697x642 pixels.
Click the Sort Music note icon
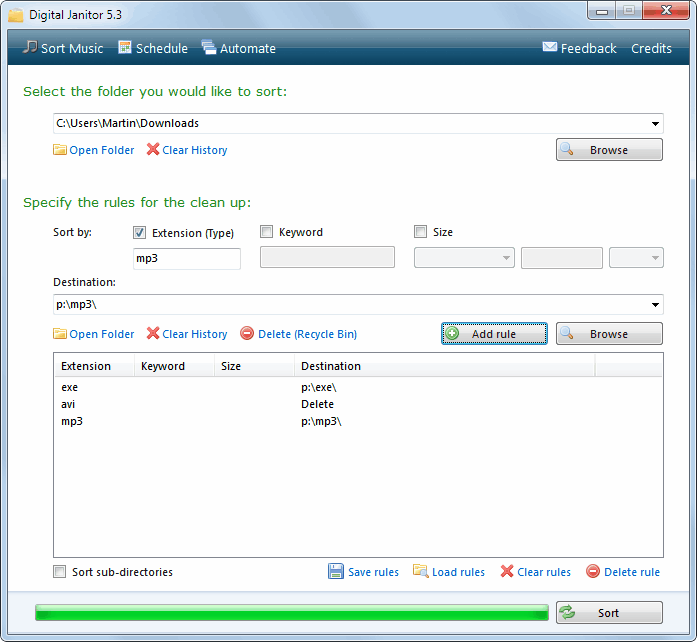[30, 47]
